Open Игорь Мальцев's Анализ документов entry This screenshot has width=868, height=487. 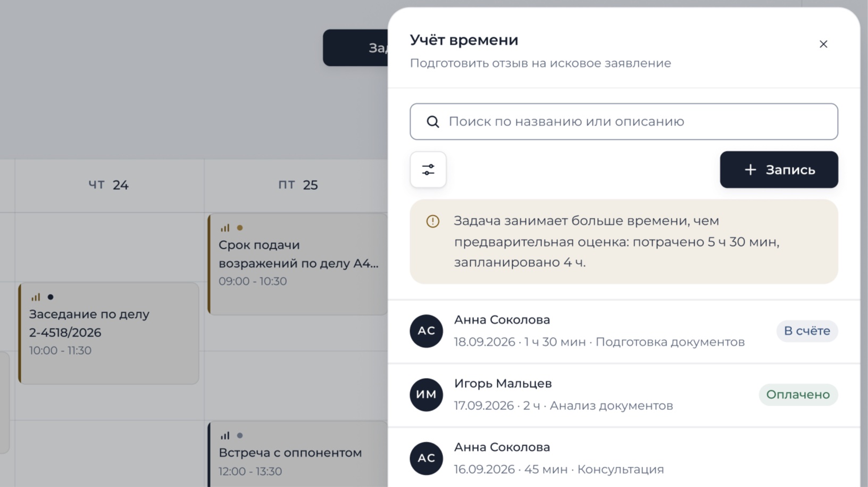[624, 395]
